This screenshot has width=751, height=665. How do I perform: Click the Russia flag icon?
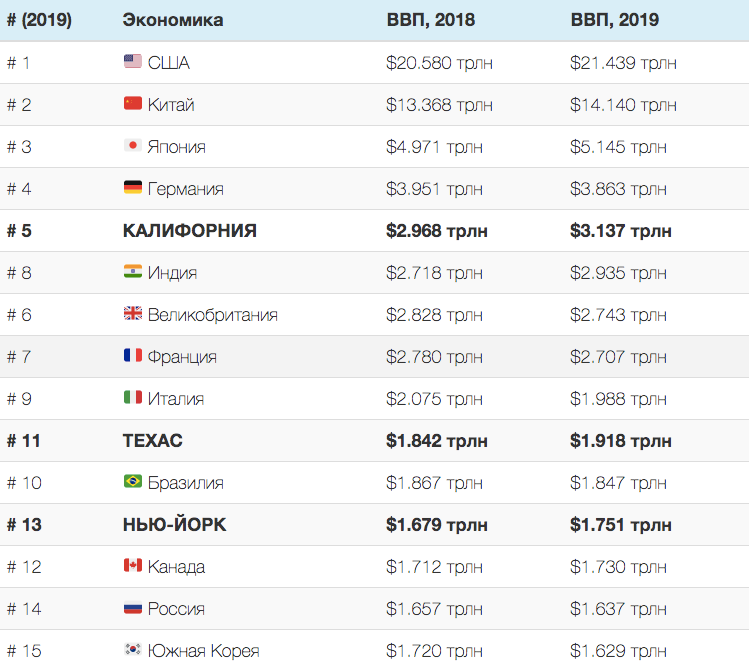coord(133,608)
